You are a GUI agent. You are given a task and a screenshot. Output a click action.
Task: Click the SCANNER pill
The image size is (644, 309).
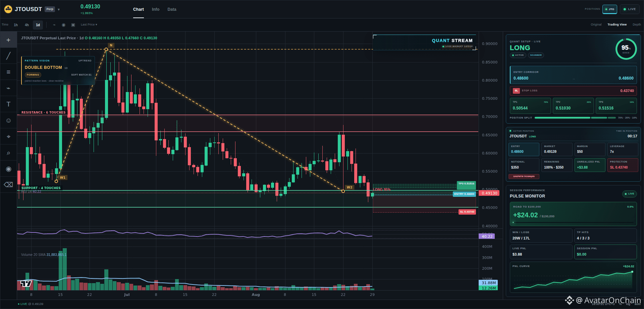pos(536,55)
